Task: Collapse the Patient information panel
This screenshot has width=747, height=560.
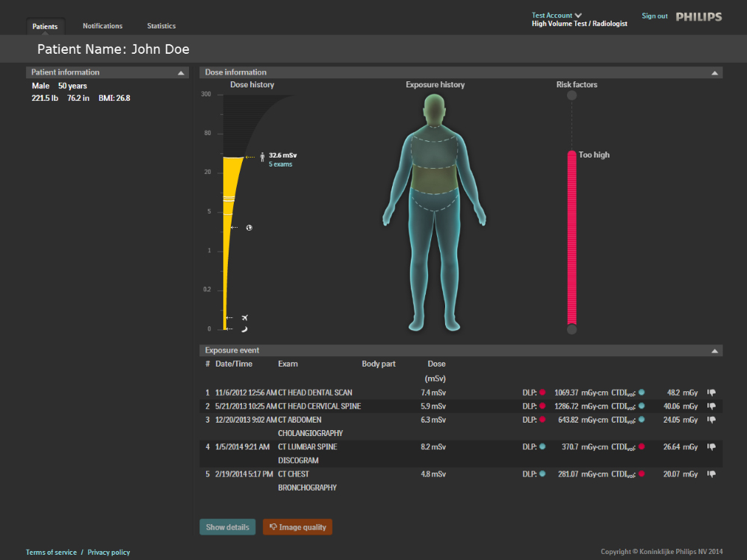Action: point(181,73)
